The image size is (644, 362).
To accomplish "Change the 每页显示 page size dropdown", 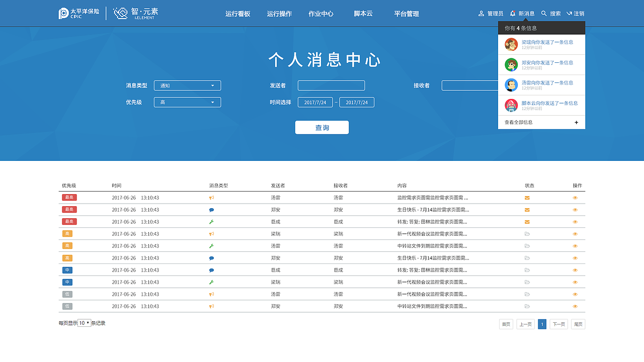I will (x=83, y=323).
